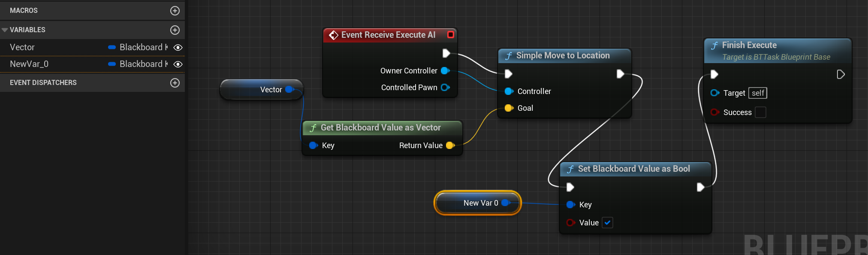868x255 pixels.
Task: Click the Vector getter node's blue output pin
Action: click(289, 89)
